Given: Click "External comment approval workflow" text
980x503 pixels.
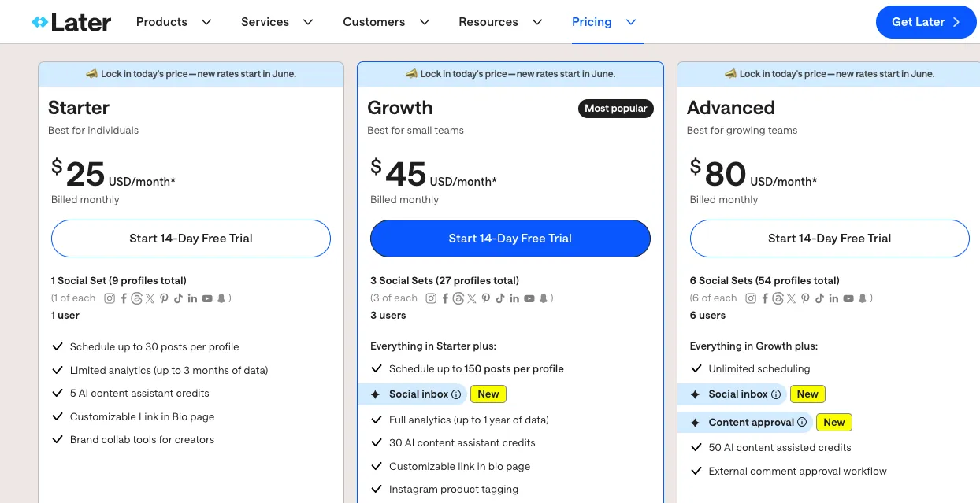Looking at the screenshot, I should pyautogui.click(x=797, y=472).
